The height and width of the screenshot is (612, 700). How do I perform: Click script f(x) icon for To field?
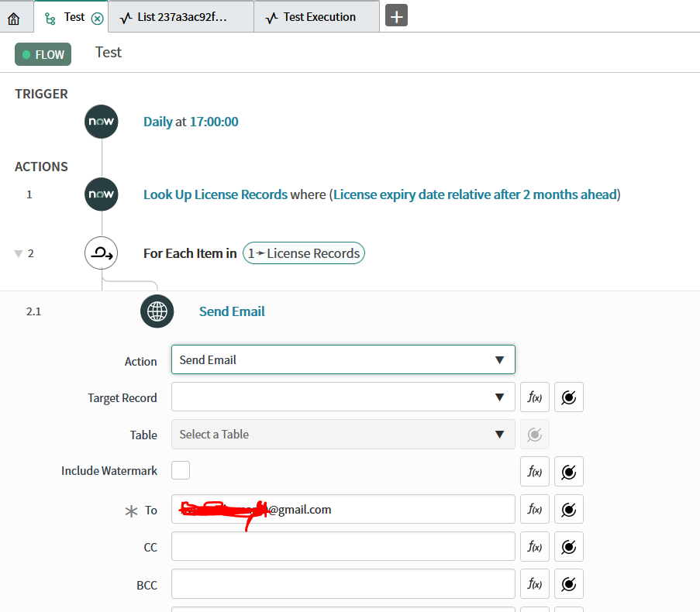coord(535,509)
